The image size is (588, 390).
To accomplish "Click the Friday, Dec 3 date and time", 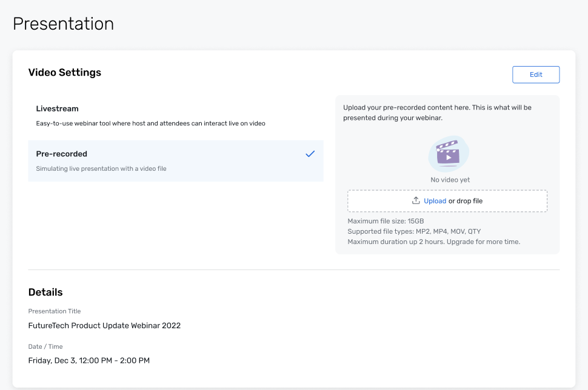I will [x=89, y=361].
